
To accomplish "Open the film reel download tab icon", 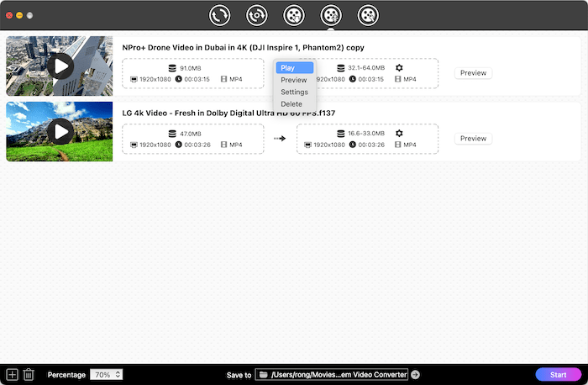I will pyautogui.click(x=293, y=14).
